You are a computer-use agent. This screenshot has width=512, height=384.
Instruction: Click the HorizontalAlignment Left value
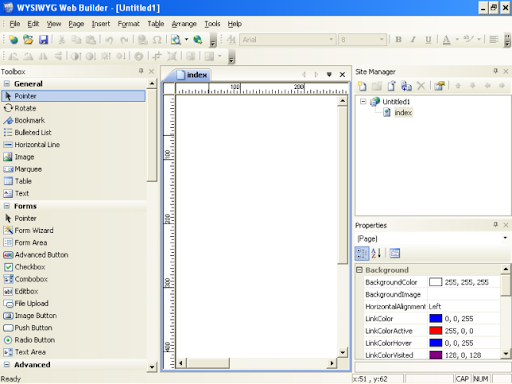464,306
